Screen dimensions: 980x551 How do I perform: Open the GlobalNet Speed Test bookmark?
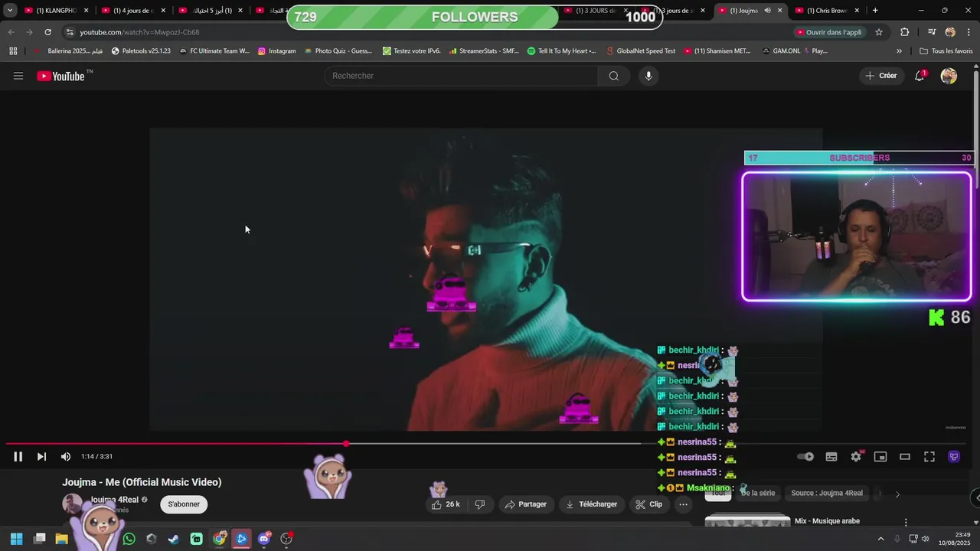[x=640, y=51]
